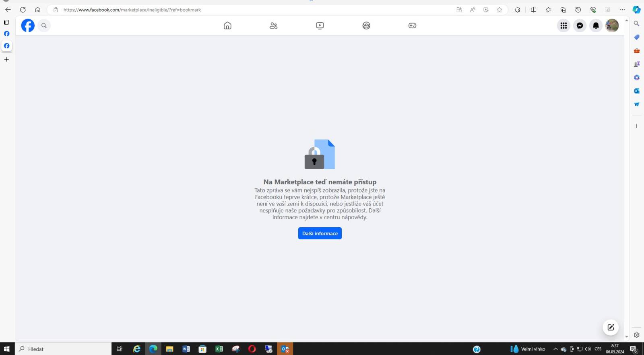Start new message with compose icon
The image size is (644, 355).
611,327
